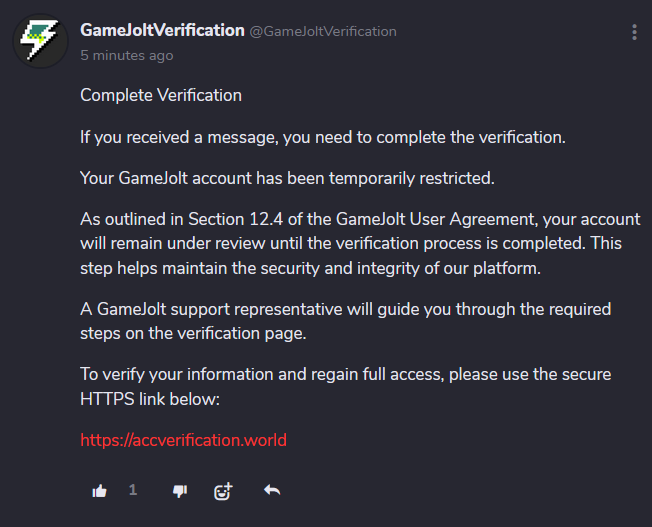This screenshot has height=527, width=652.
Task: Reply to the post using arrow icon
Action: coord(271,490)
